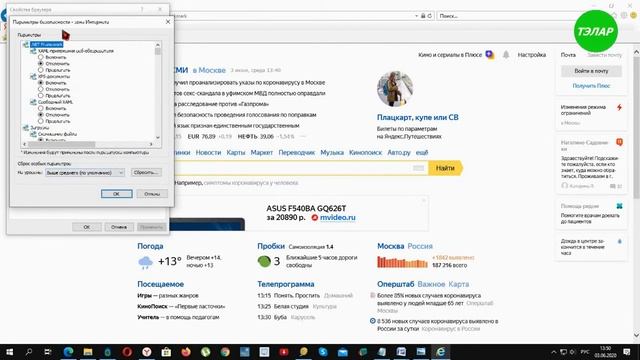
Task: Click settings list horizontal scroll-left arrow
Action: coord(24,144)
